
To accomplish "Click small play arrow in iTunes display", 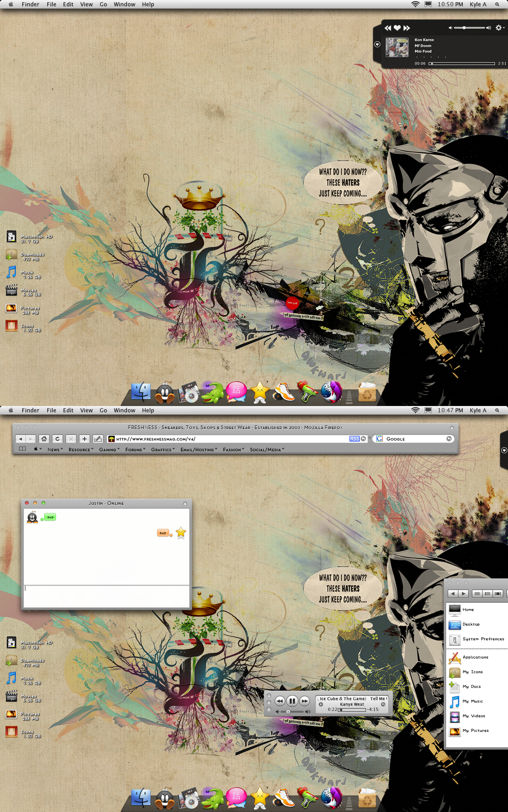I will [x=321, y=705].
